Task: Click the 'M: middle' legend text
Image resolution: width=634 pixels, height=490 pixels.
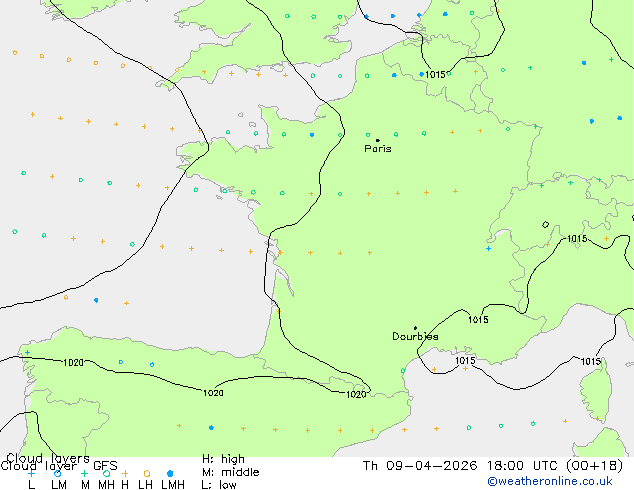Action: tap(230, 472)
